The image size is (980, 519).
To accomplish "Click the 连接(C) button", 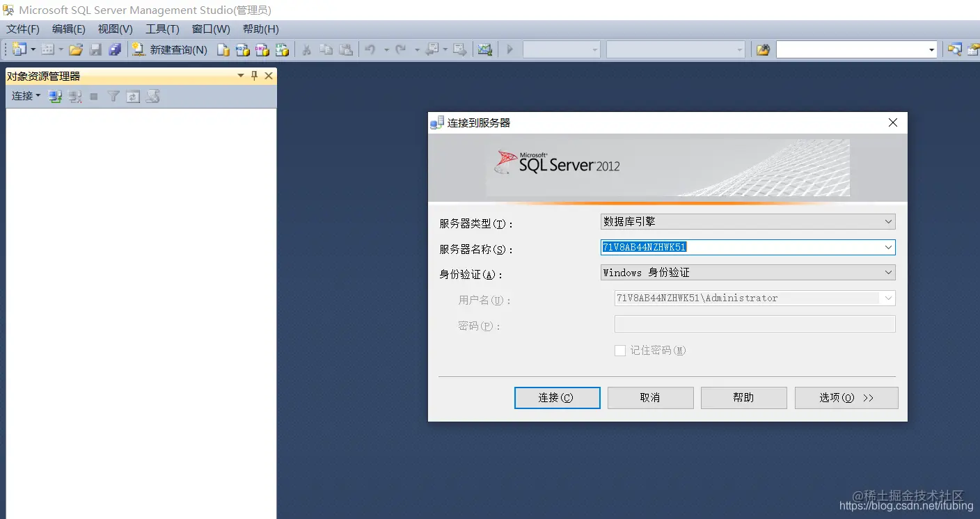I will 557,397.
